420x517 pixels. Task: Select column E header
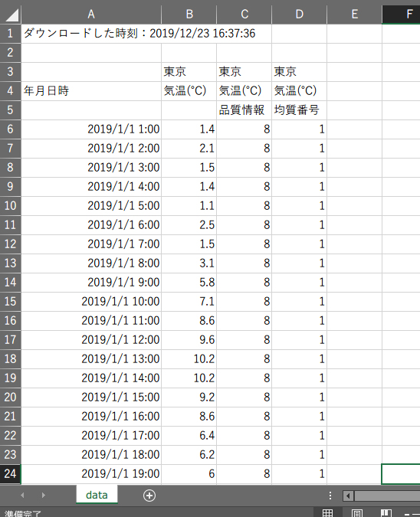(x=354, y=15)
